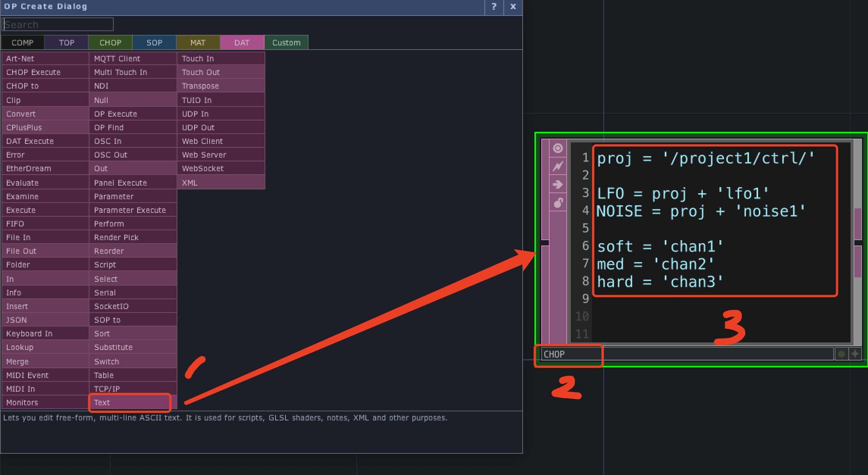This screenshot has height=475, width=868.
Task: Click the plus icon at the node's bottom-right
Action: 855,353
